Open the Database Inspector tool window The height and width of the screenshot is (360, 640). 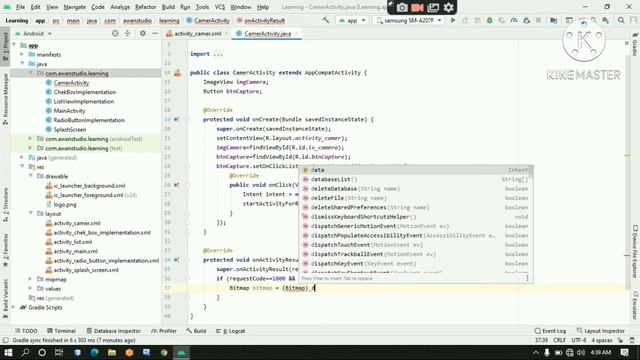point(113,331)
